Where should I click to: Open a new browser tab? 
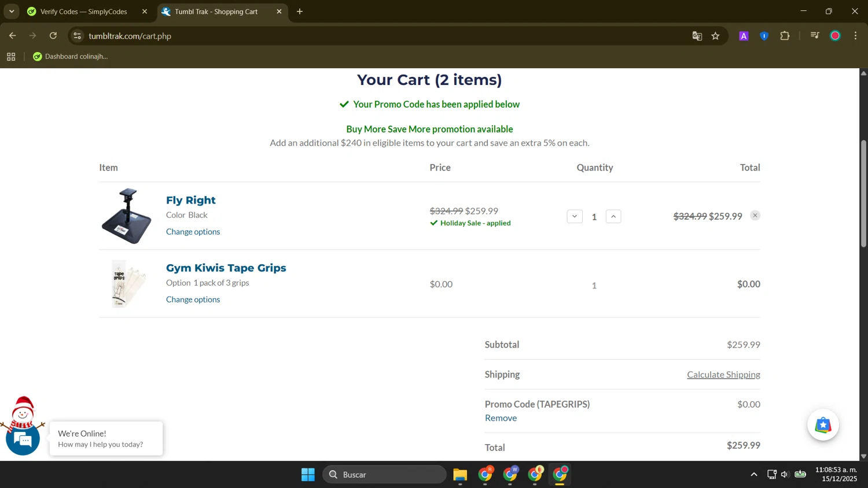coord(300,12)
